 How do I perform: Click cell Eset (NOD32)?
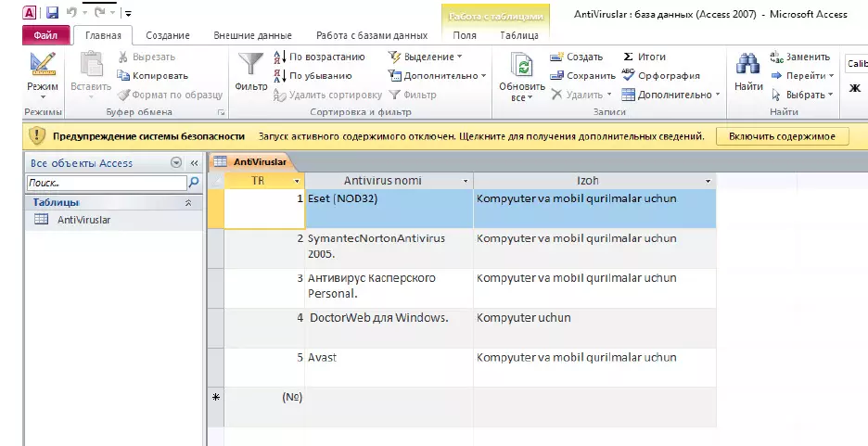[x=389, y=209]
